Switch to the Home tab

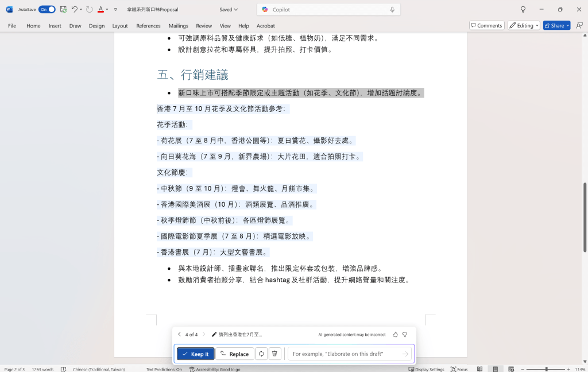33,25
